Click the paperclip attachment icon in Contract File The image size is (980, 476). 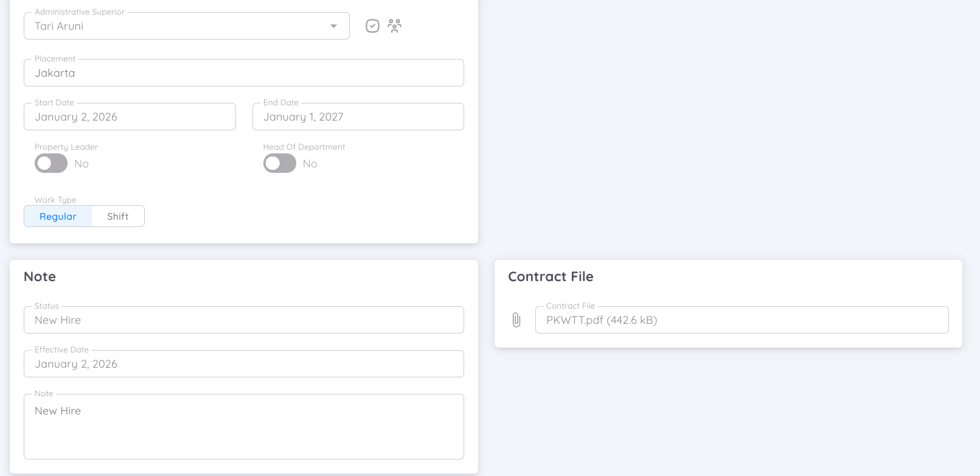tap(518, 319)
